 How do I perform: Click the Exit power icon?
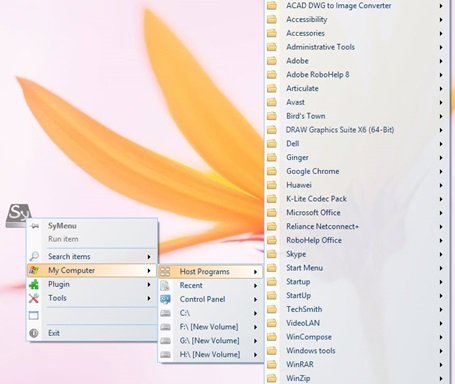point(34,333)
